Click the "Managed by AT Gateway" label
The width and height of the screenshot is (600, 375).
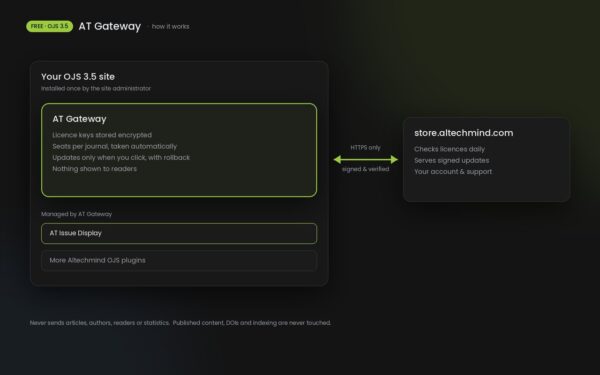pyautogui.click(x=76, y=214)
